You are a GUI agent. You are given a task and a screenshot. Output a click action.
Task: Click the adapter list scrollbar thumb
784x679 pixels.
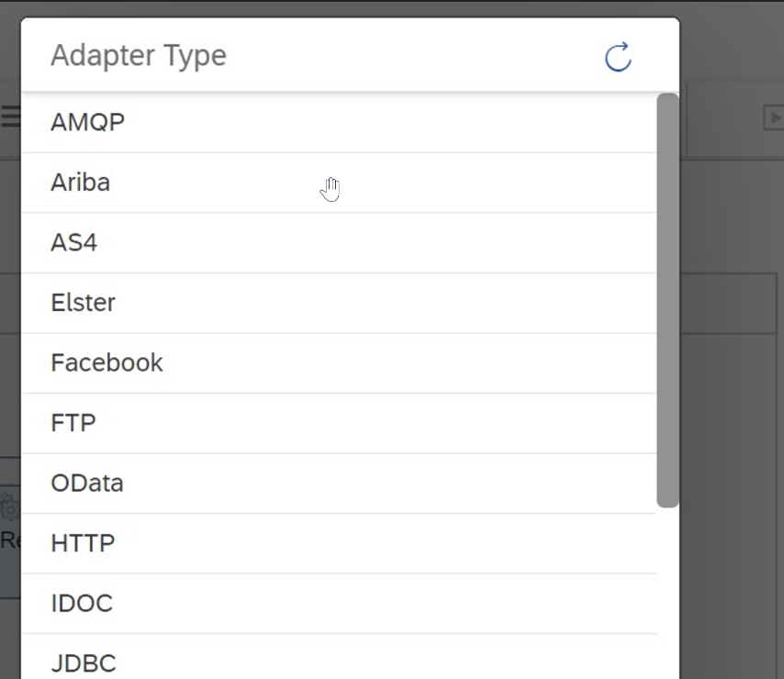point(667,300)
